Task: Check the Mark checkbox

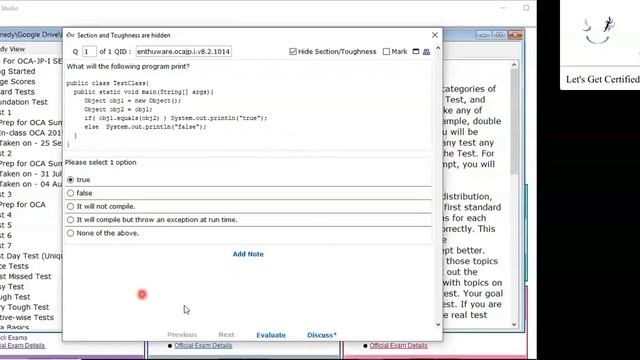Action: point(386,51)
